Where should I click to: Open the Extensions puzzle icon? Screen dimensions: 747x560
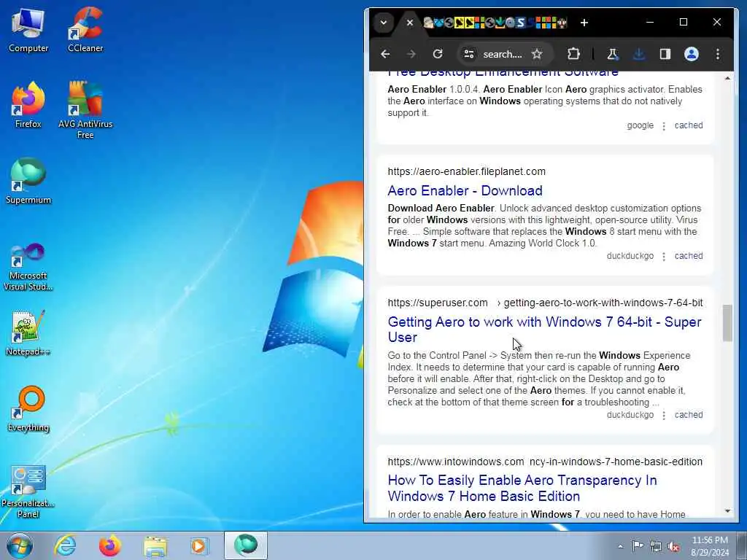pos(573,54)
